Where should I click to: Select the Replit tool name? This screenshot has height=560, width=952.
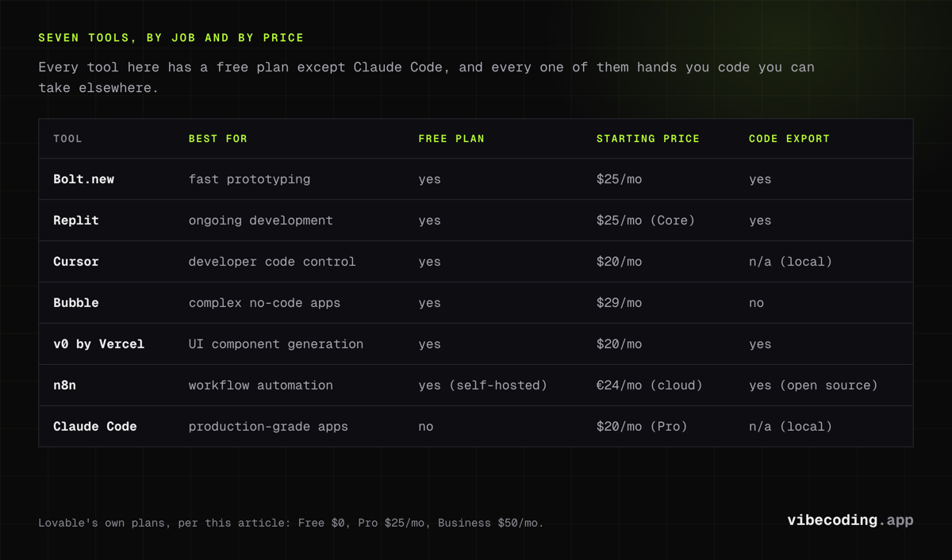pos(76,221)
